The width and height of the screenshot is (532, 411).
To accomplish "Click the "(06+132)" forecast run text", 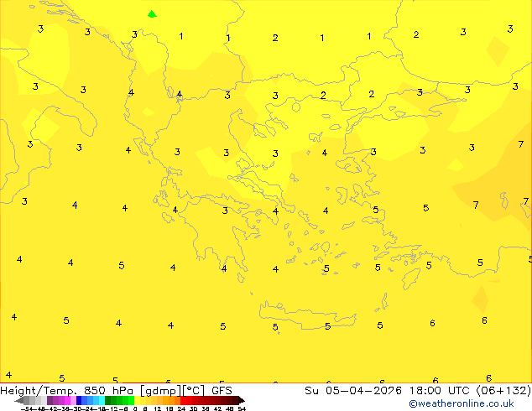I will (503, 391).
